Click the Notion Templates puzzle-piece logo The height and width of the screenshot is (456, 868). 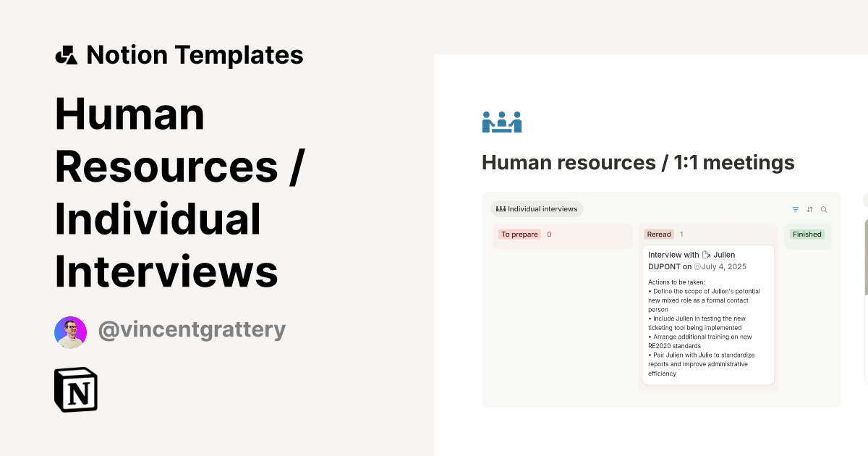66,54
